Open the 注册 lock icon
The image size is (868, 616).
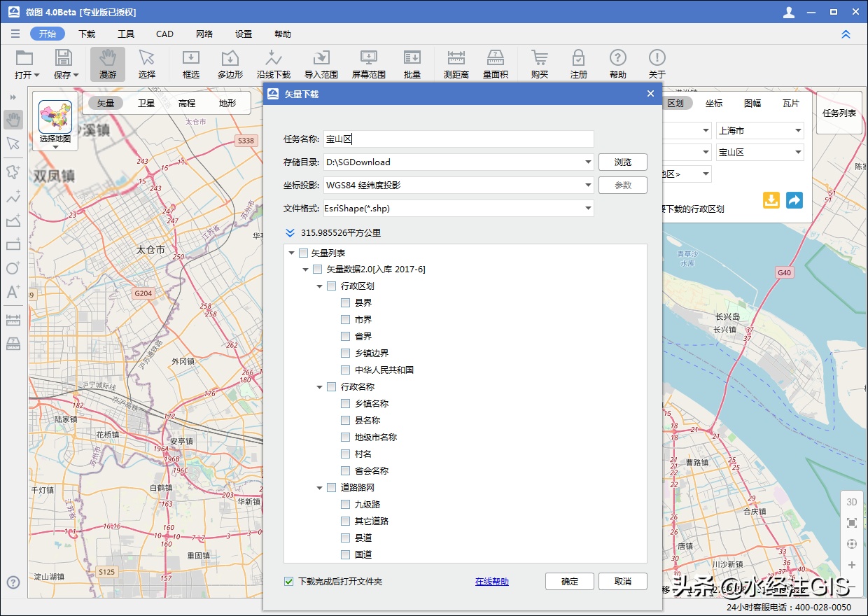coord(578,57)
